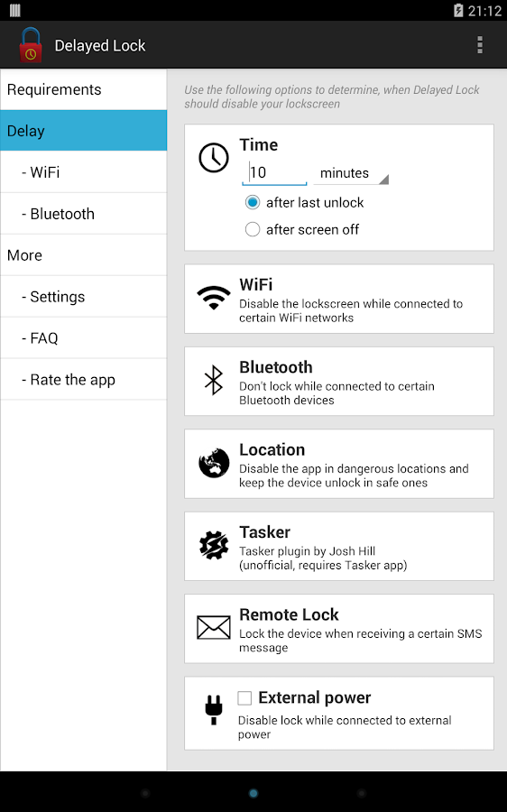Focus the time value input field

pos(274,173)
